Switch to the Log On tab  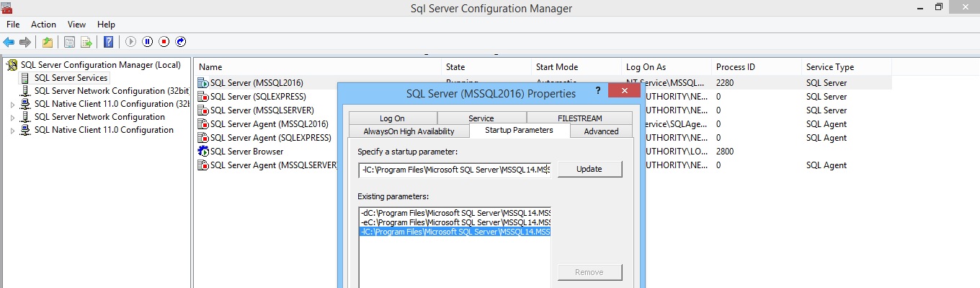tap(393, 118)
